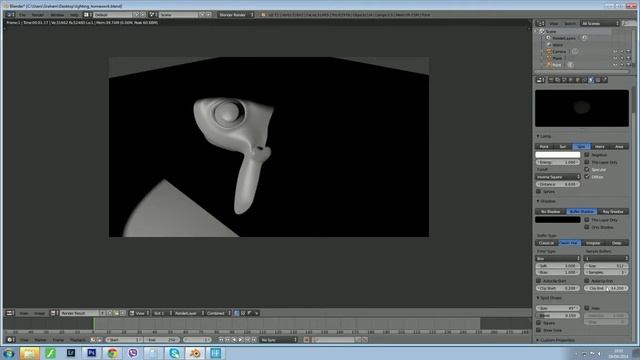Viewport: 640px width, 360px height.
Task: Disable the Diffuse checkbox
Action: coord(587,177)
